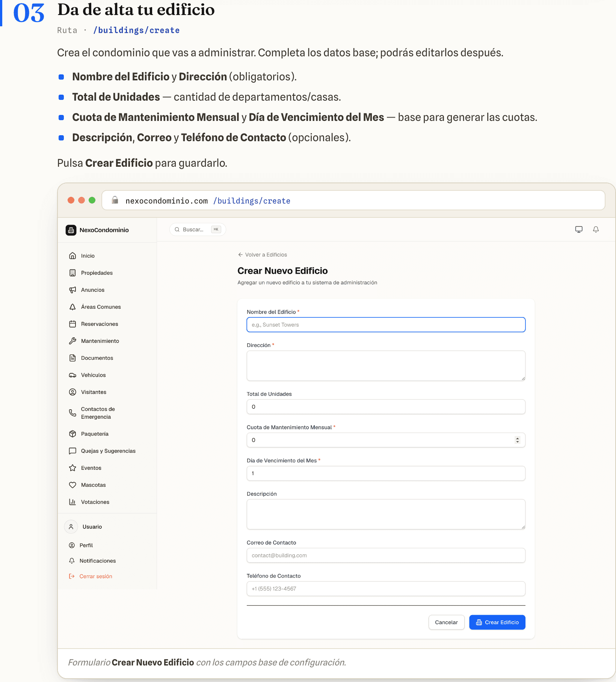Viewport: 616px width, 682px height.
Task: Click the Votaciones chart icon
Action: coord(72,502)
